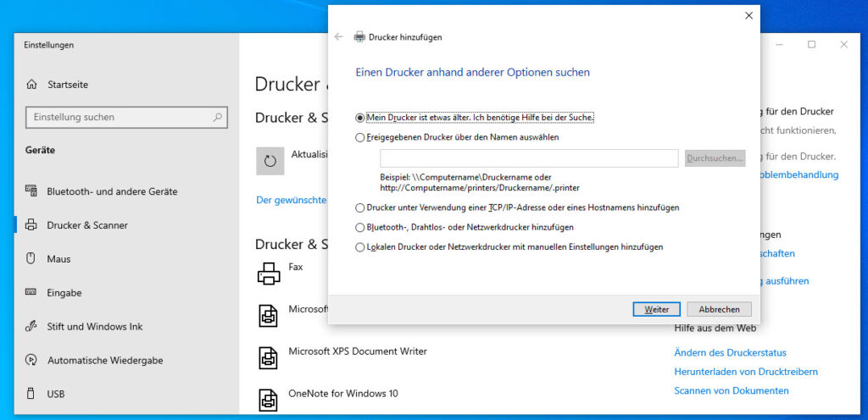Viewport: 868px width, 420px height.
Task: Select OneNote for Windows 10 entry
Action: point(343,394)
